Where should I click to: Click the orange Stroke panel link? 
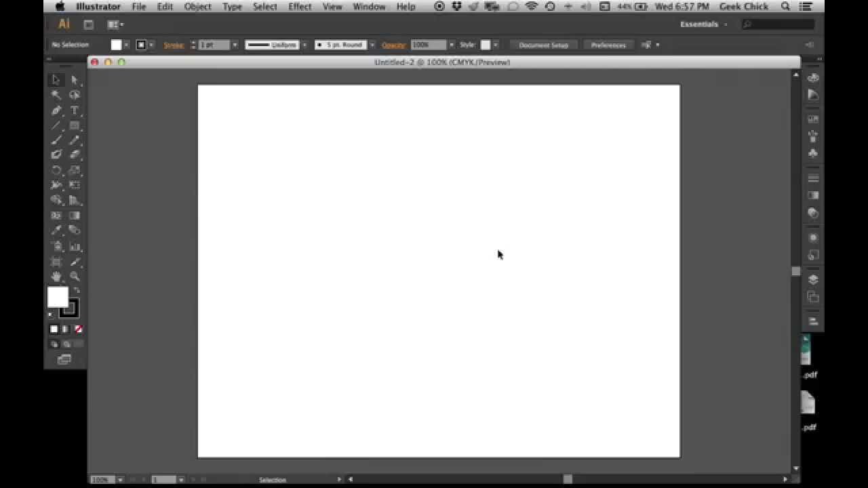174,45
